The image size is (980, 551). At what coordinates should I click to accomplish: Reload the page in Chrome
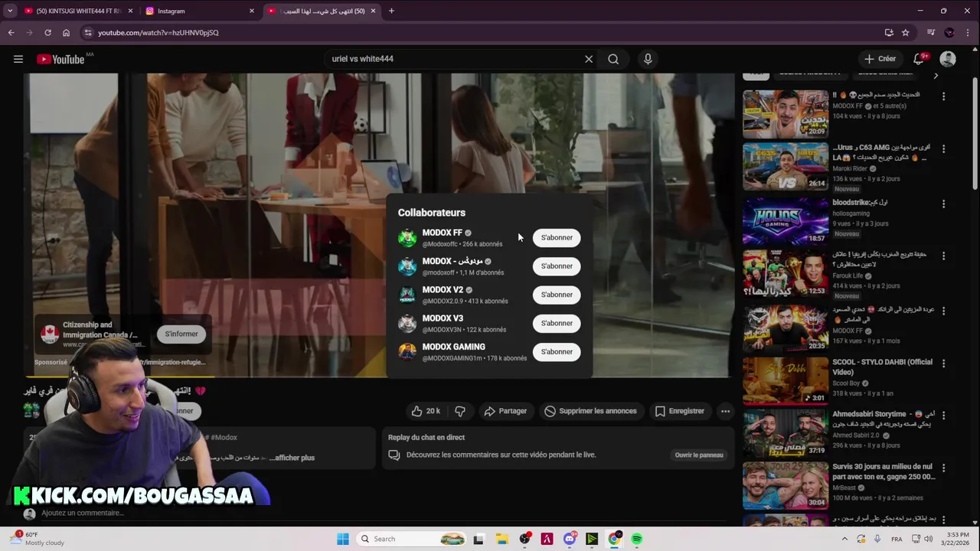click(47, 33)
